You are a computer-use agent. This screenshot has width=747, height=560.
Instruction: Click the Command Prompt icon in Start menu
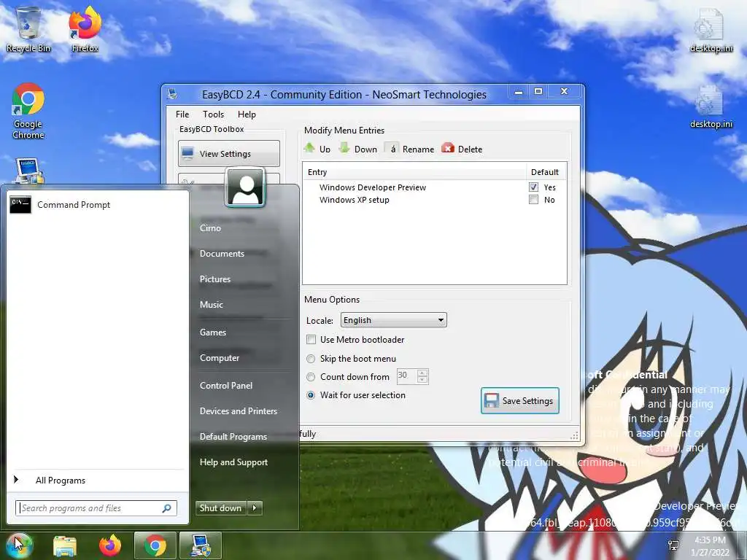click(x=20, y=205)
